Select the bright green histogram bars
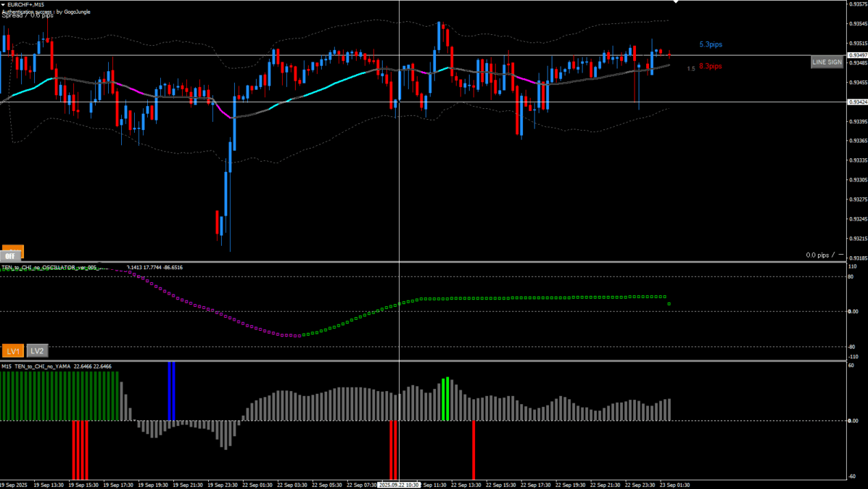The image size is (868, 489). pos(446,399)
